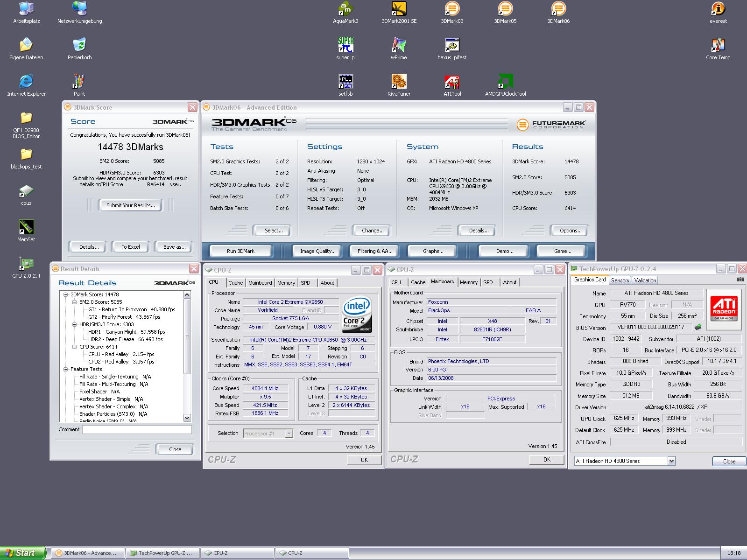The width and height of the screenshot is (747, 560).
Task: Click the Settings Change... button
Action: (373, 231)
